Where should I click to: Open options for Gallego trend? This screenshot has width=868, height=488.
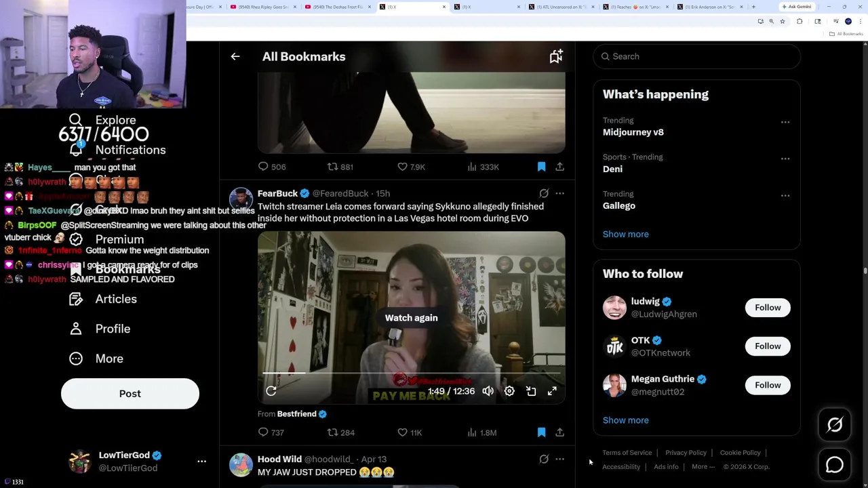(x=785, y=196)
